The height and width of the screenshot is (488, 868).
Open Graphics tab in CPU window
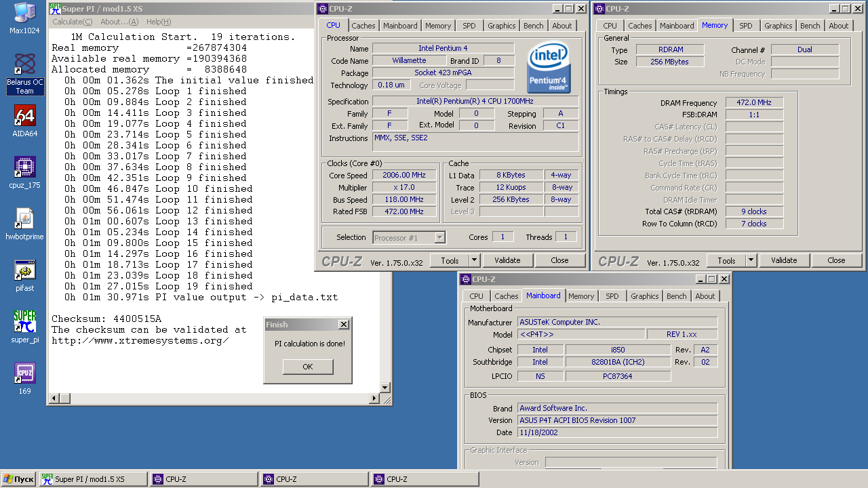pyautogui.click(x=502, y=26)
